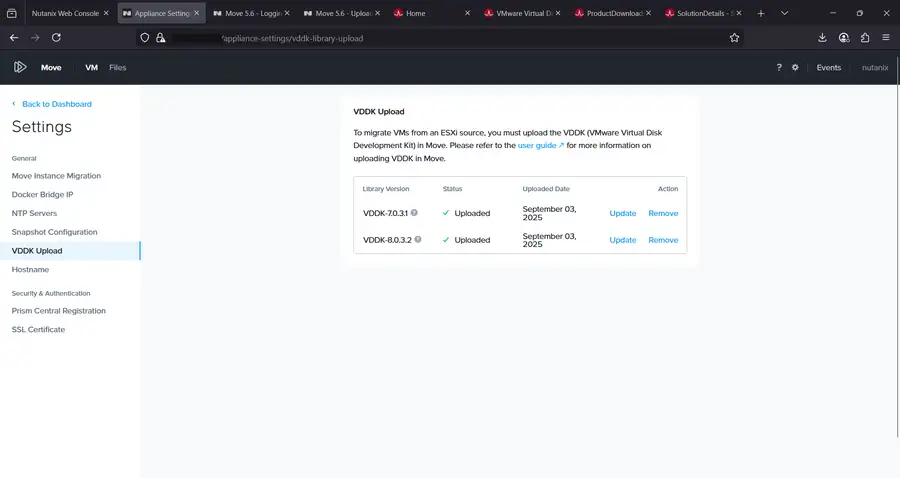Screen dimensions: 900x478
Task: Click the browser forward arrow
Action: [x=35, y=38]
